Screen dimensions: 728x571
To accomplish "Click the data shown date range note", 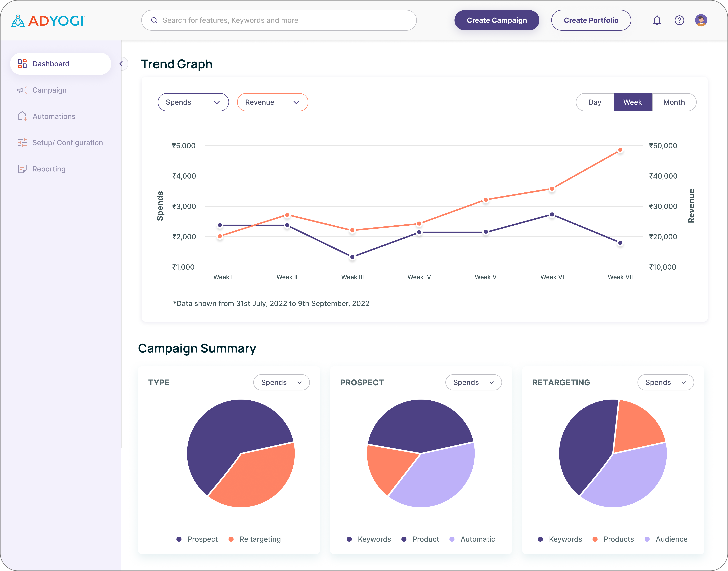I will pyautogui.click(x=271, y=304).
